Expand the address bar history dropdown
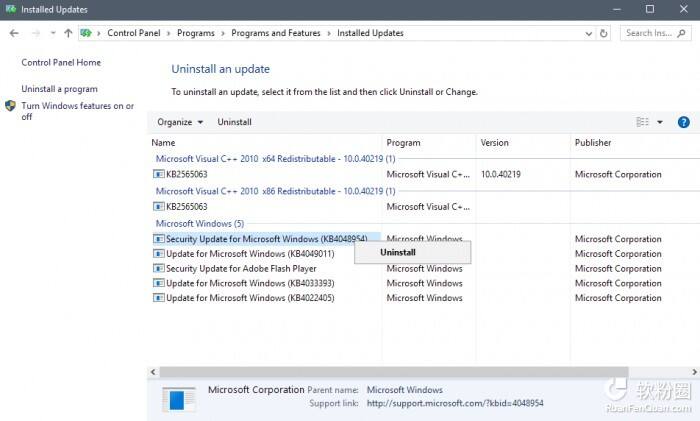Image resolution: width=700 pixels, height=421 pixels. 588,33
